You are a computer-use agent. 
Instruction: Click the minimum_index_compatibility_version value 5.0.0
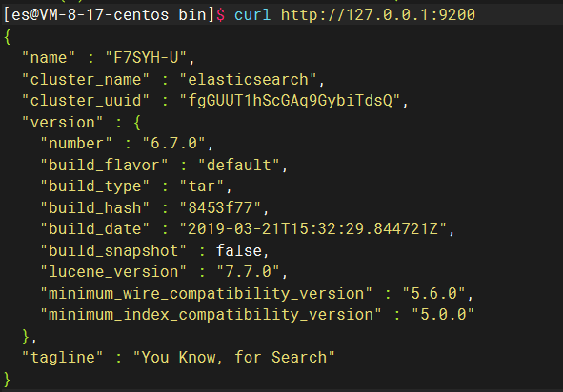(x=443, y=314)
